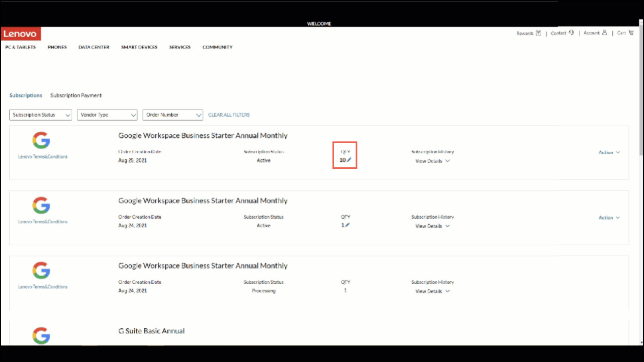Open Lenovo Terms&Conditions for Processing subscription
Screen dimensions: 644x362
point(43,286)
